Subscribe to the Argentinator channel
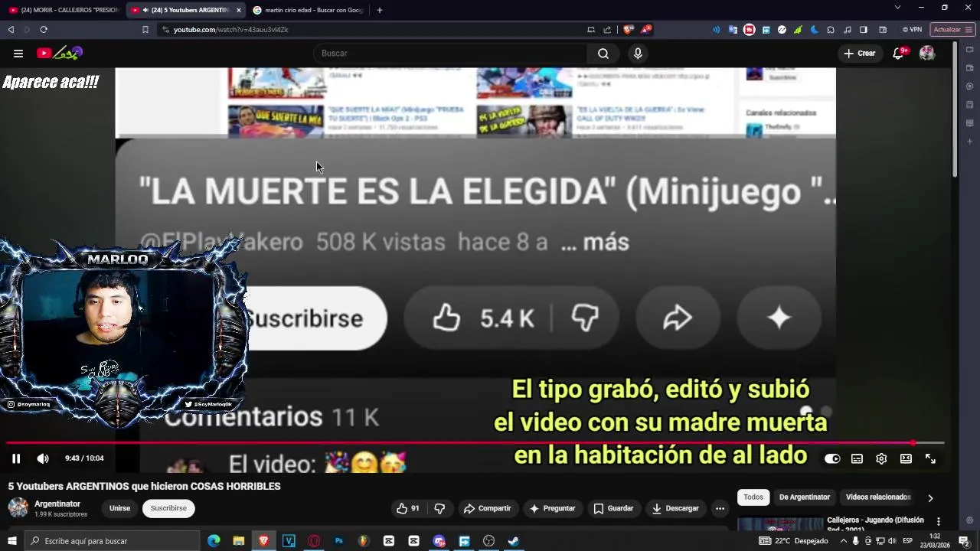 [x=168, y=508]
